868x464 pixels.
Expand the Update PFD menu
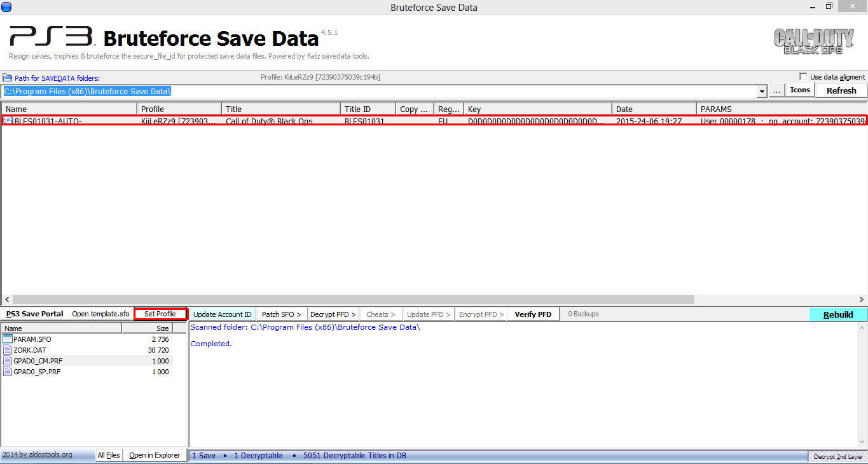(429, 314)
